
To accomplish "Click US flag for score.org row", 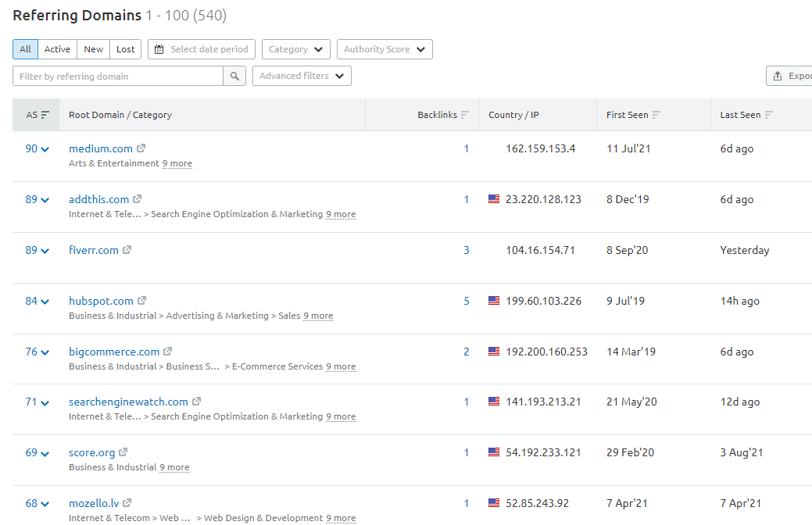I will pyautogui.click(x=494, y=452).
